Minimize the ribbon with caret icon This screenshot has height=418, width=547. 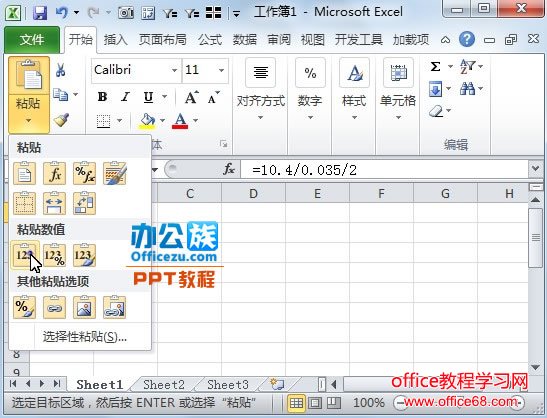click(x=445, y=40)
